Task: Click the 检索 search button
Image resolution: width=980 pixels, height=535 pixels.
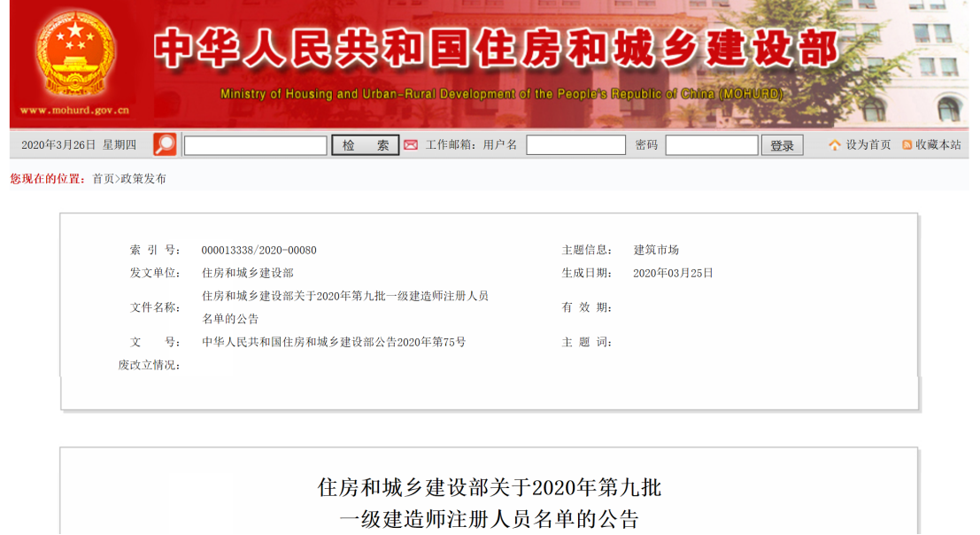Action: [365, 145]
